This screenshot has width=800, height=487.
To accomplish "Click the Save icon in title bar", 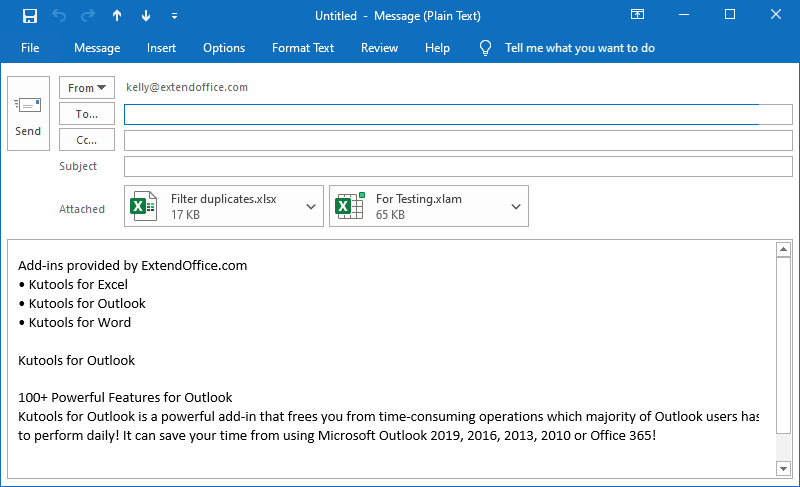I will tap(29, 16).
